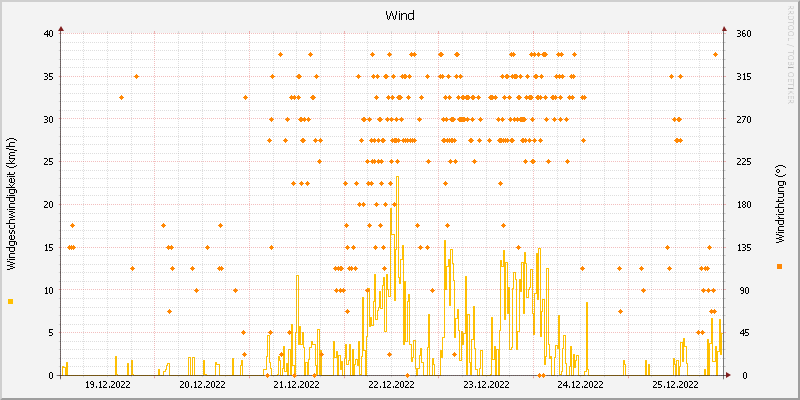Screen dimensions: 800x400
Task: Click the yellow wind speed legend square
Action: coord(11,302)
